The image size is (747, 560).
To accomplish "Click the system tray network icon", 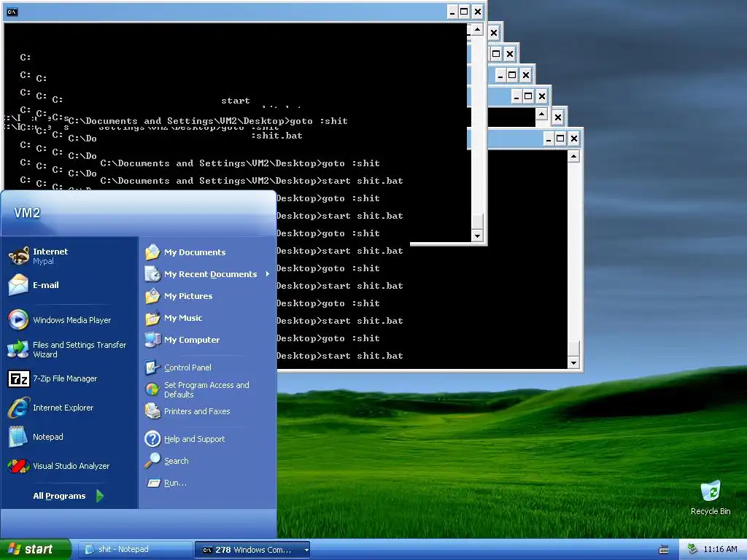I will point(692,549).
